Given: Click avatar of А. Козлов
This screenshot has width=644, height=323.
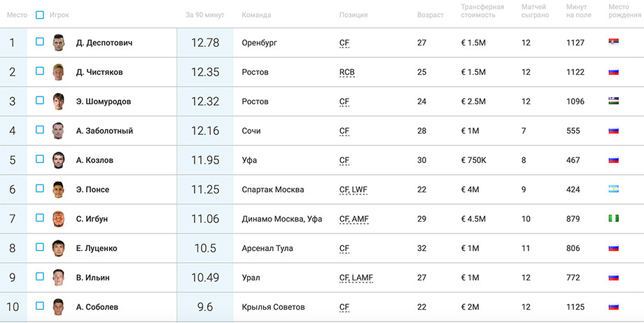Looking at the screenshot, I should (58, 160).
